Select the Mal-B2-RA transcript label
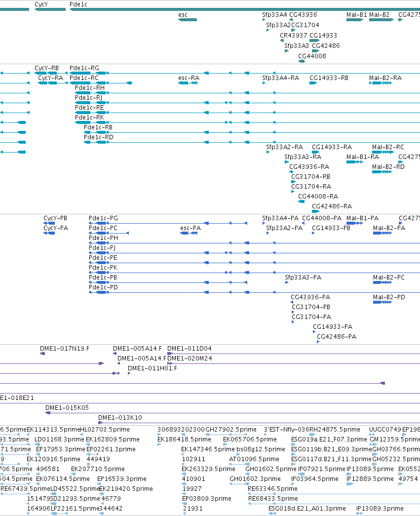The height and width of the screenshot is (516, 420). [385, 78]
